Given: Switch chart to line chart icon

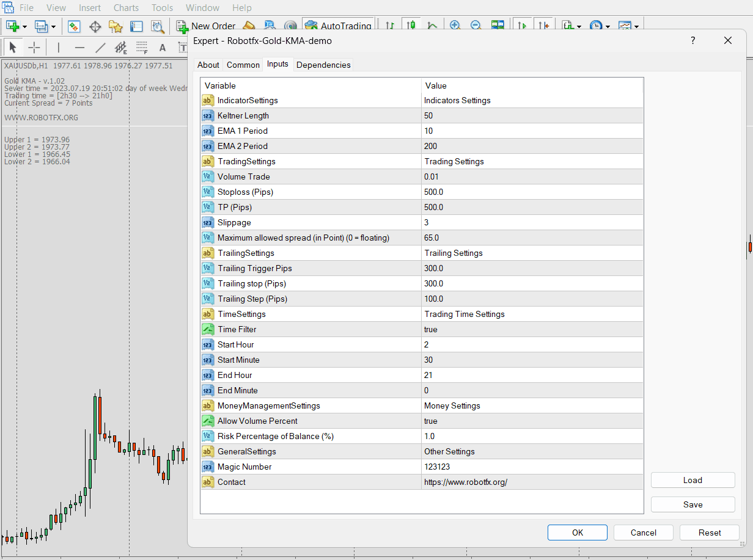Looking at the screenshot, I should tap(432, 26).
